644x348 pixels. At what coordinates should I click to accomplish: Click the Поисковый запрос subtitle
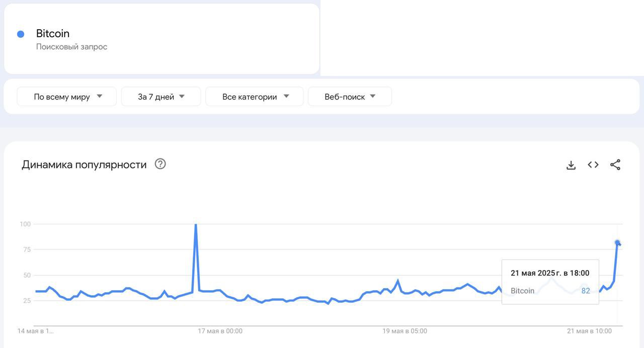tap(71, 47)
